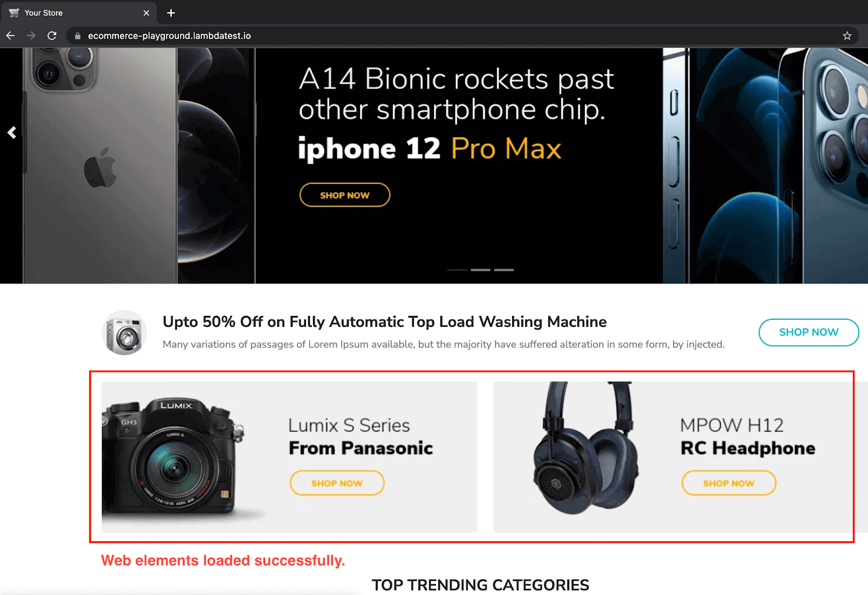Open the MPOW headphone product image
Viewport: 868px width, 595px height.
pos(587,448)
